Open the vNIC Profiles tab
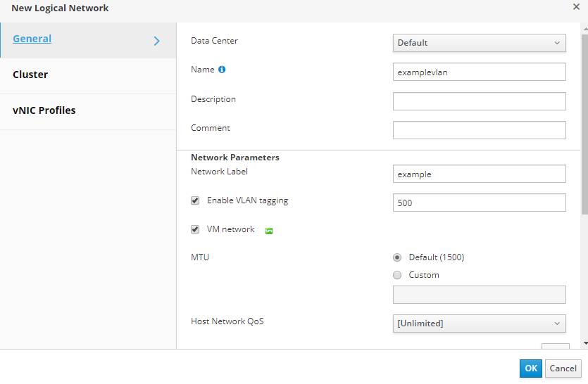Image resolution: width=588 pixels, height=384 pixels. 44,110
